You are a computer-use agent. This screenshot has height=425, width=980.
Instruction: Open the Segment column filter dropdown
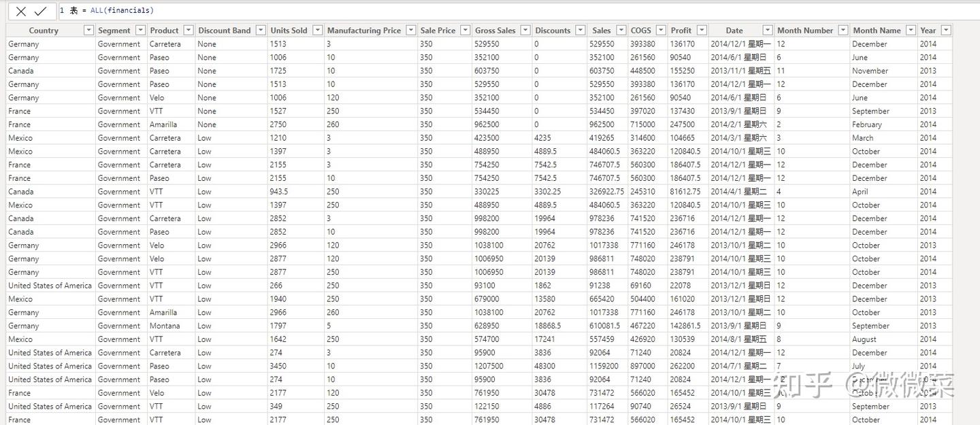coord(140,30)
